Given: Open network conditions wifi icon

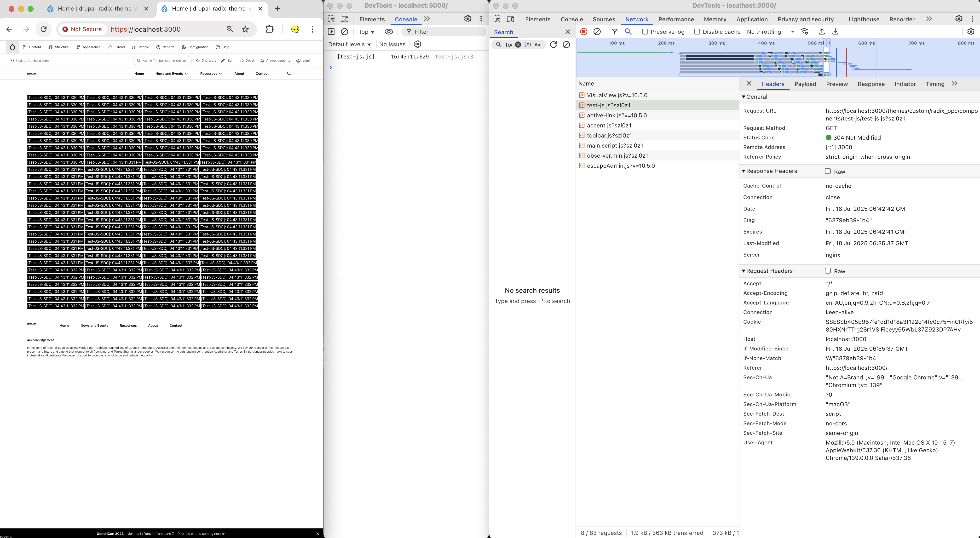Looking at the screenshot, I should click(x=804, y=32).
